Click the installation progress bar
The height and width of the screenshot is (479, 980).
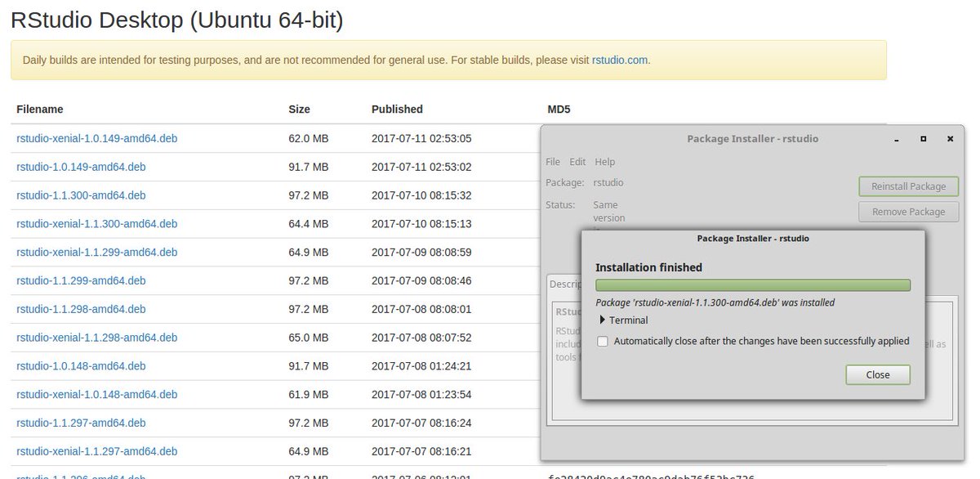[x=753, y=284]
